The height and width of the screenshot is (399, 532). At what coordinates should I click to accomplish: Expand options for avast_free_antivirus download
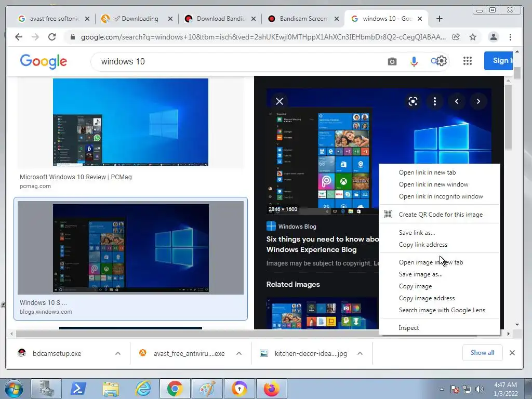239,353
